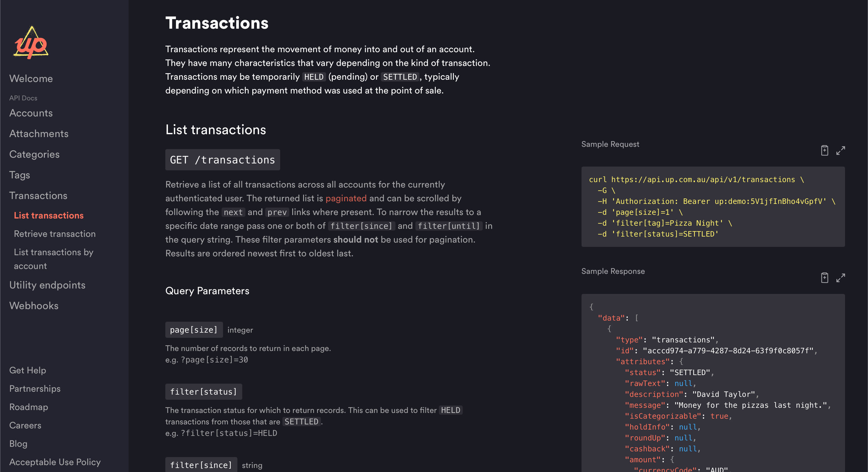Viewport: 868px width, 472px height.
Task: Open the Attachments section
Action: pos(39,133)
